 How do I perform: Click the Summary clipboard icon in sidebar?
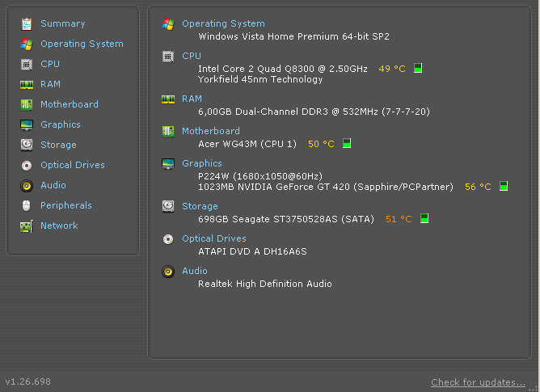pos(27,23)
